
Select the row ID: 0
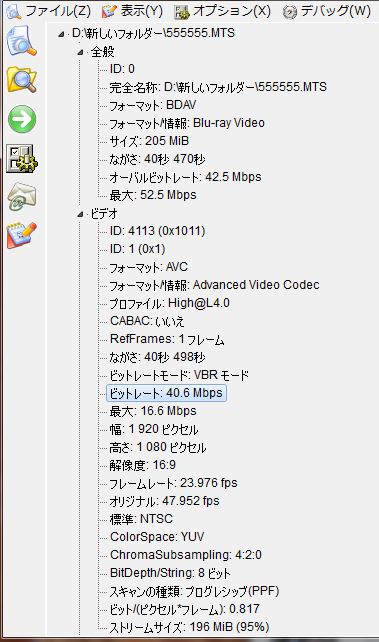tap(122, 69)
